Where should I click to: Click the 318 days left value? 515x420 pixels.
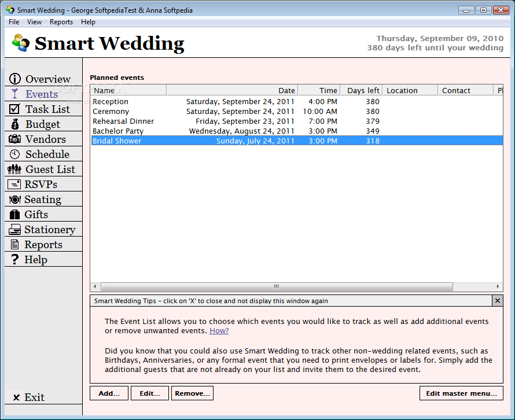[x=373, y=141]
